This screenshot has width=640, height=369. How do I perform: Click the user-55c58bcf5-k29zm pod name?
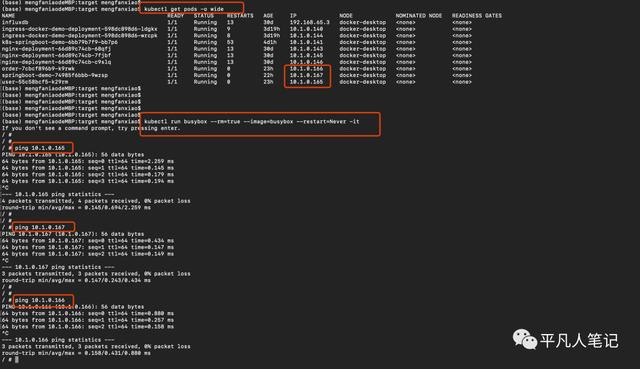click(x=35, y=82)
